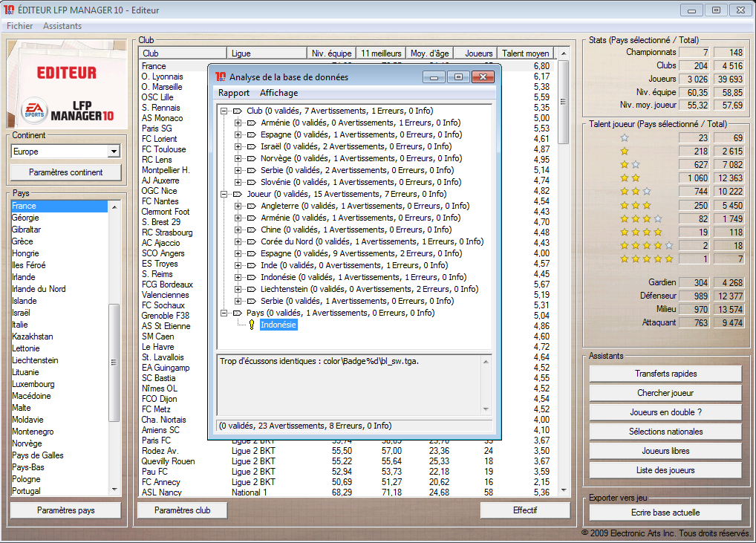The height and width of the screenshot is (543, 756).
Task: Select Paris SG in the club list
Action: click(x=157, y=129)
